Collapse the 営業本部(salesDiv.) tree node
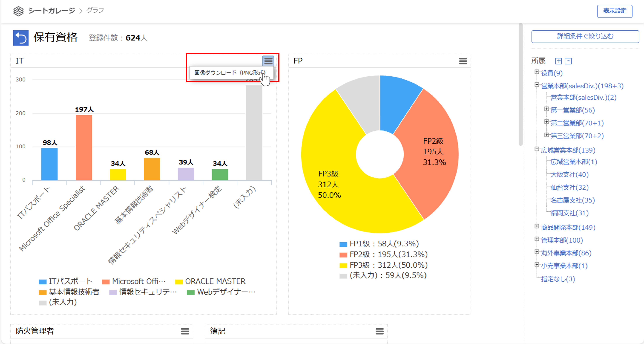The width and height of the screenshot is (644, 344). [537, 85]
